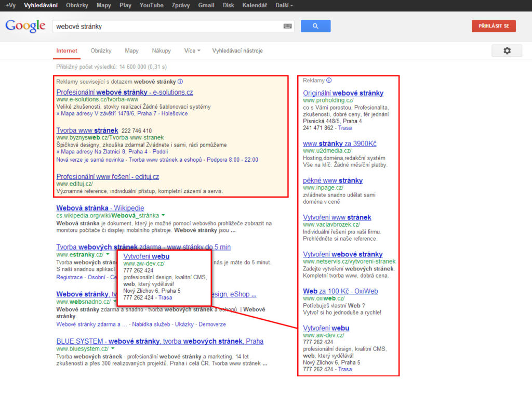The image size is (532, 403).
Task: Switch to the Obrázky search tab
Action: [101, 50]
